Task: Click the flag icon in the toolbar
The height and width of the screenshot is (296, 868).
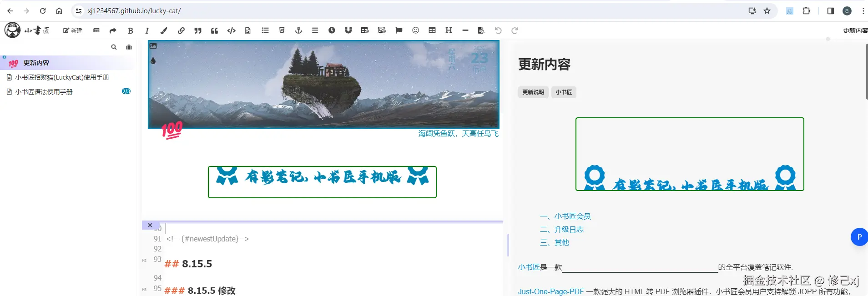Action: point(399,30)
